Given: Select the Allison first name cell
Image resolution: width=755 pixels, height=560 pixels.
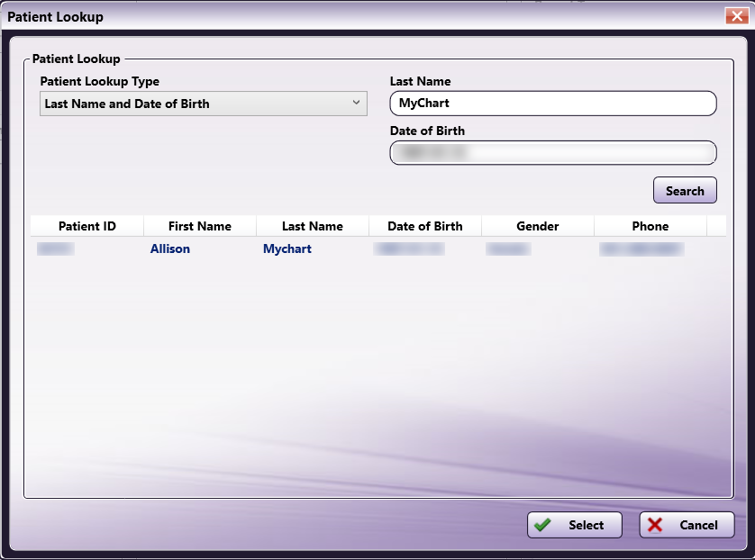Looking at the screenshot, I should coord(170,248).
